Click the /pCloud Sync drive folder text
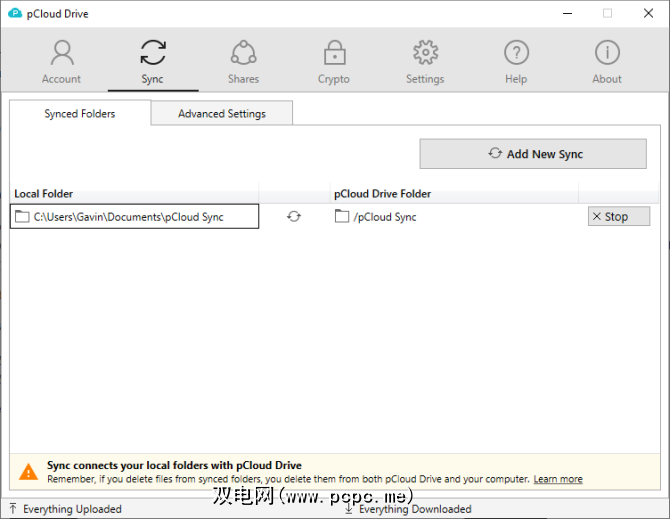670x519 pixels. click(385, 217)
